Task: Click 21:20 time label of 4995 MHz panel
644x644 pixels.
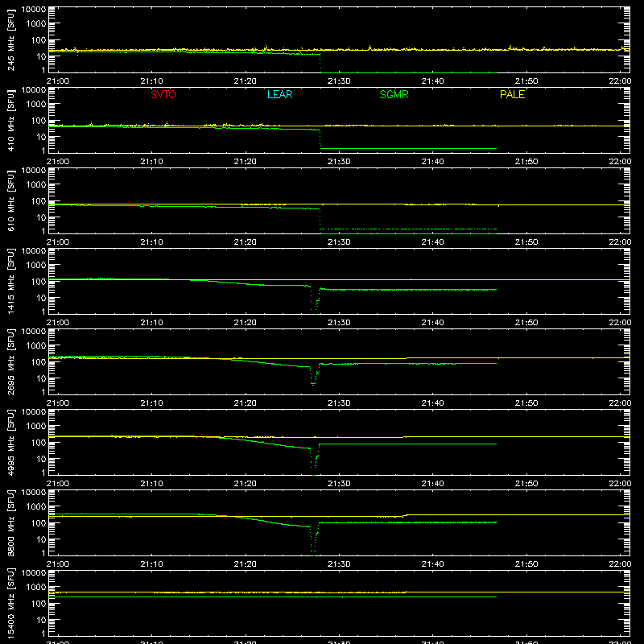Action: click(x=246, y=484)
